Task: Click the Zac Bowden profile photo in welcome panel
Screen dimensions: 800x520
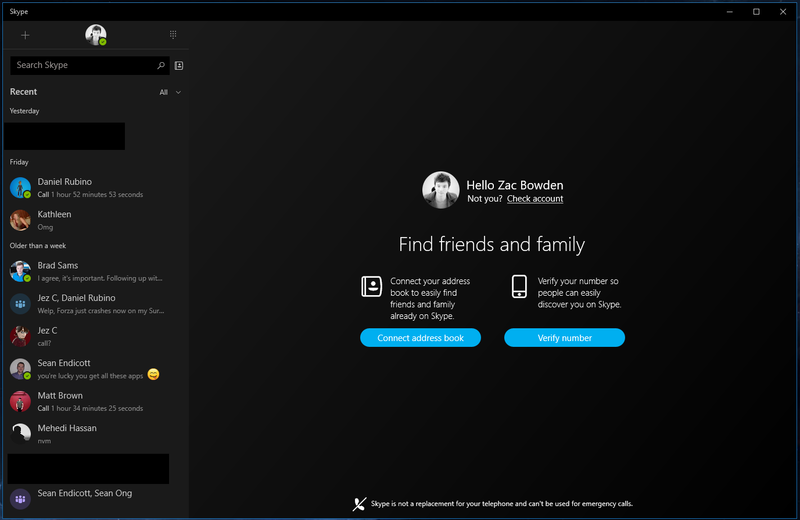Action: [x=440, y=190]
